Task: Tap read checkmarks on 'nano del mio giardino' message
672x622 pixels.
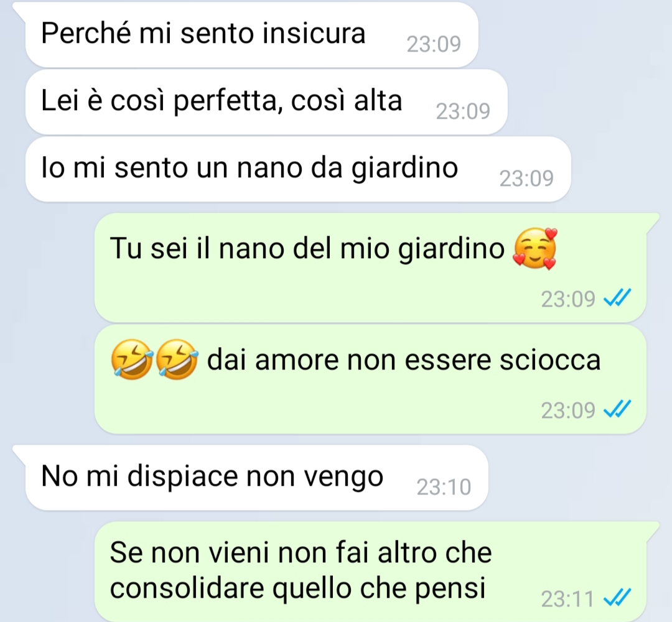Action: click(617, 298)
